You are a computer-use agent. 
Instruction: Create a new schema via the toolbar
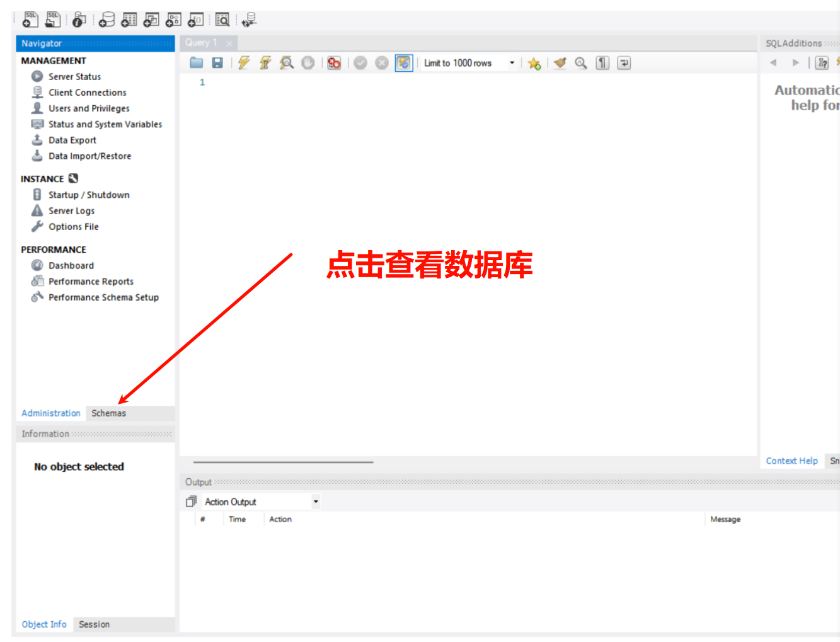click(x=106, y=20)
